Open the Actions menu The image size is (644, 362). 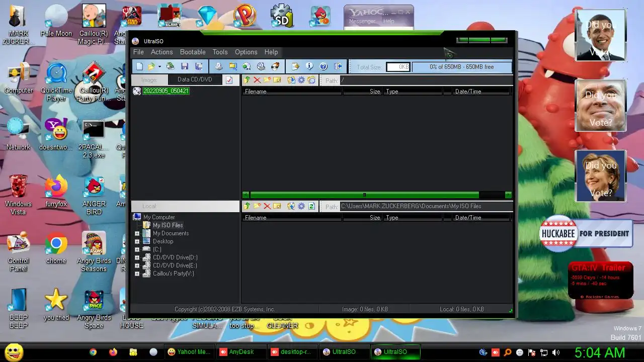pyautogui.click(x=162, y=52)
